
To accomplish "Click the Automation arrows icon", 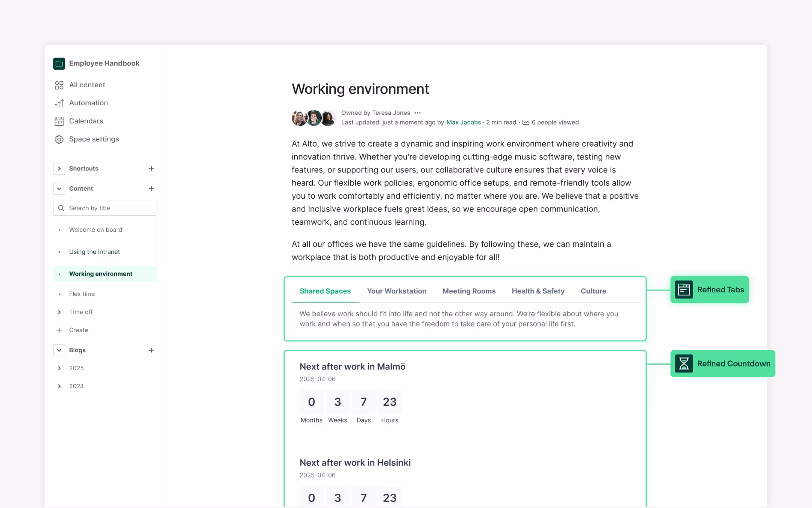I will (x=59, y=103).
